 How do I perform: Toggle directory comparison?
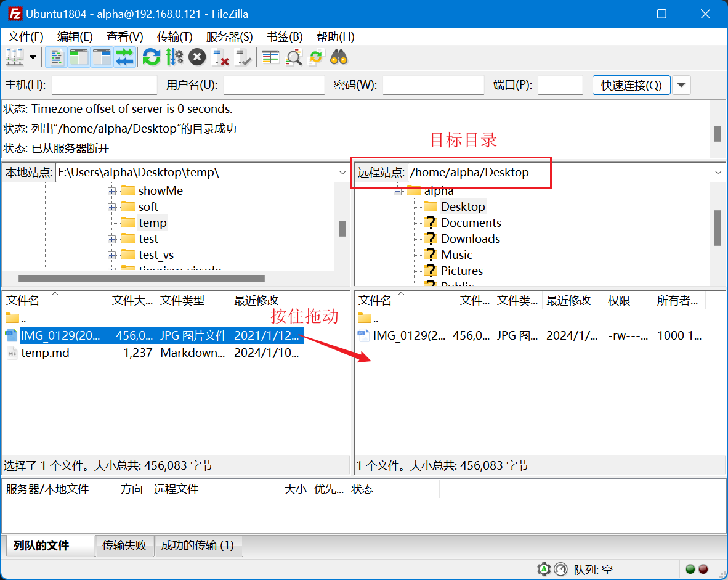pos(293,57)
